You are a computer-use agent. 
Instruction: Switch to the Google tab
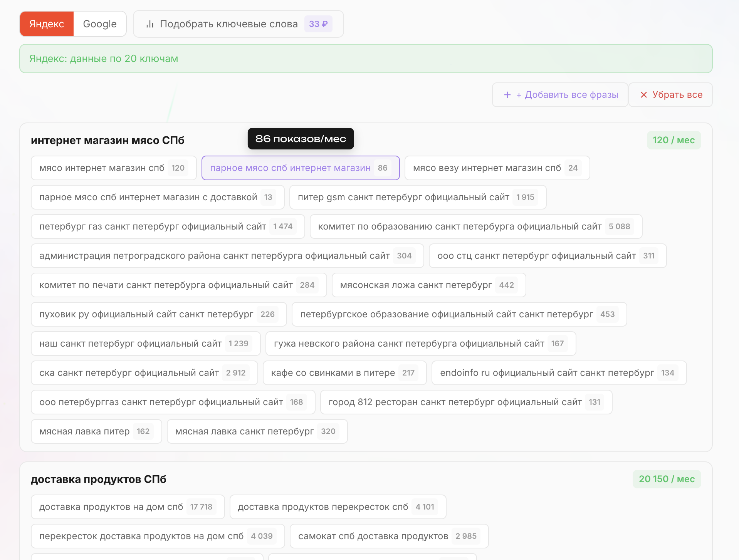(100, 24)
